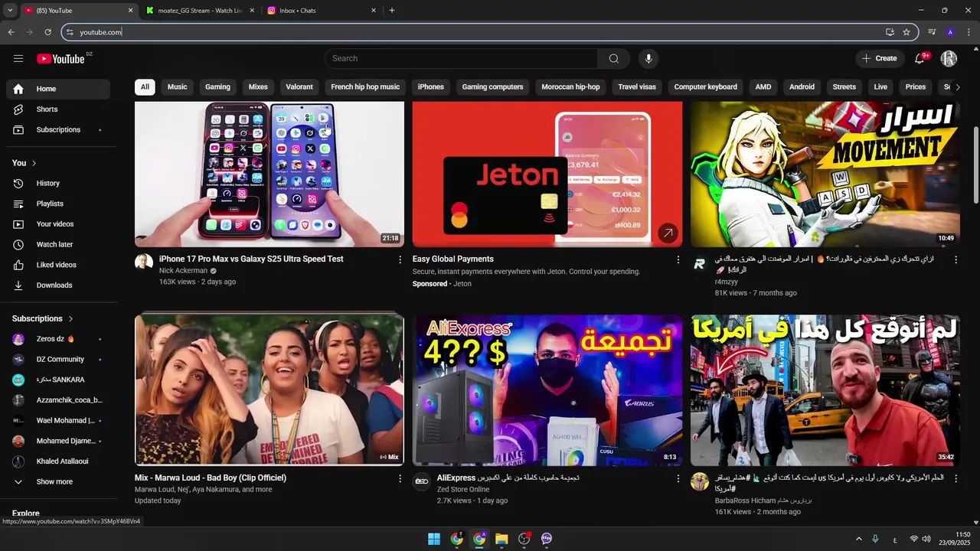Open the Nick Ackerman channel link
Image resolution: width=980 pixels, height=551 pixels.
(x=184, y=271)
